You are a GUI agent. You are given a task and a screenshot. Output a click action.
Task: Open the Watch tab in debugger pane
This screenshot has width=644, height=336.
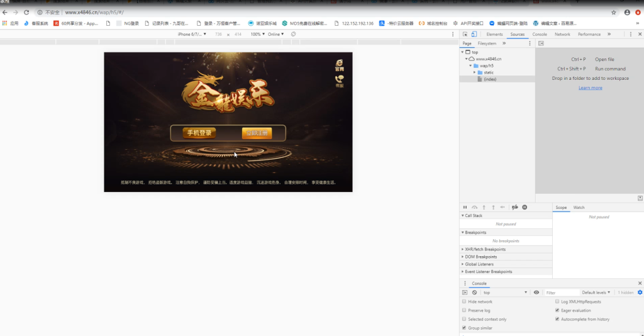tap(579, 208)
